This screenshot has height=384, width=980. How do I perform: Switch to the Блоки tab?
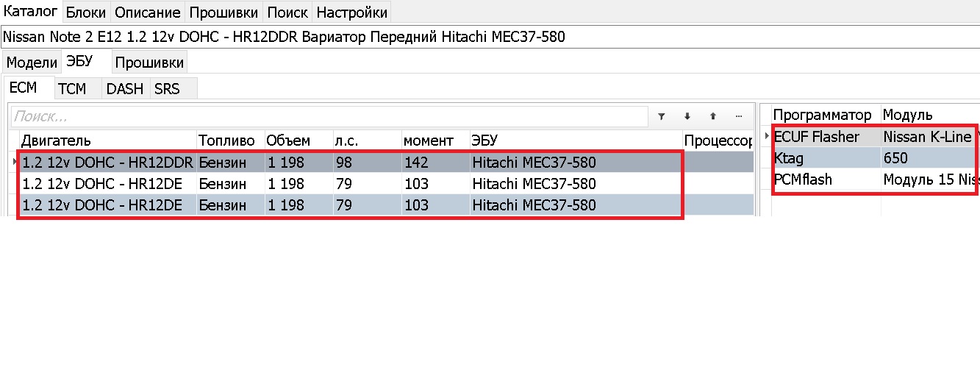coord(86,13)
